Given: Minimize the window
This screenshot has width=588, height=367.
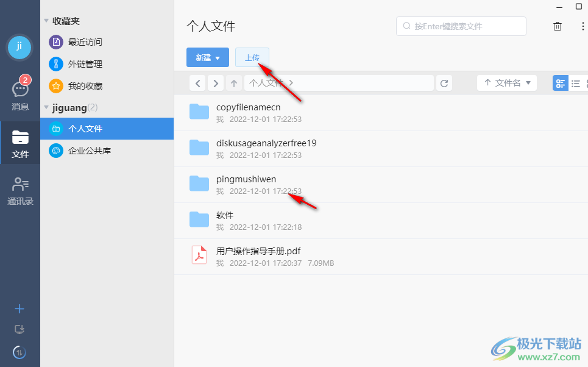Looking at the screenshot, I should [559, 7].
